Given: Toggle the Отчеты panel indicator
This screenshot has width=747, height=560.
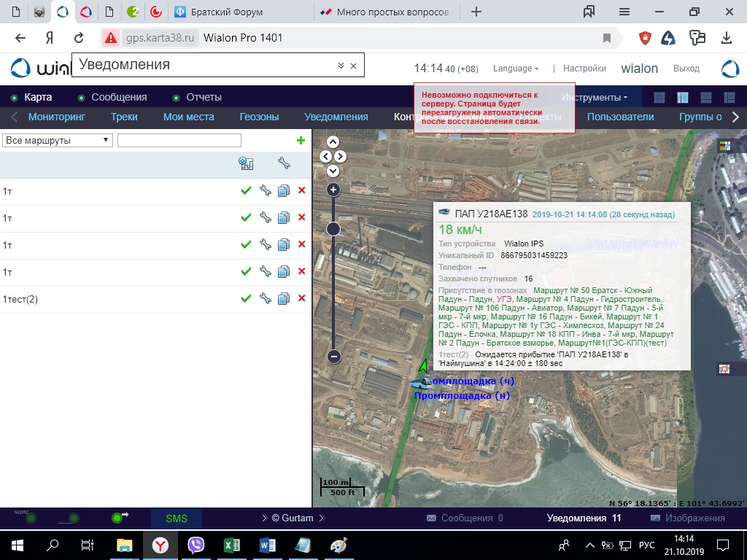Looking at the screenshot, I should [177, 98].
